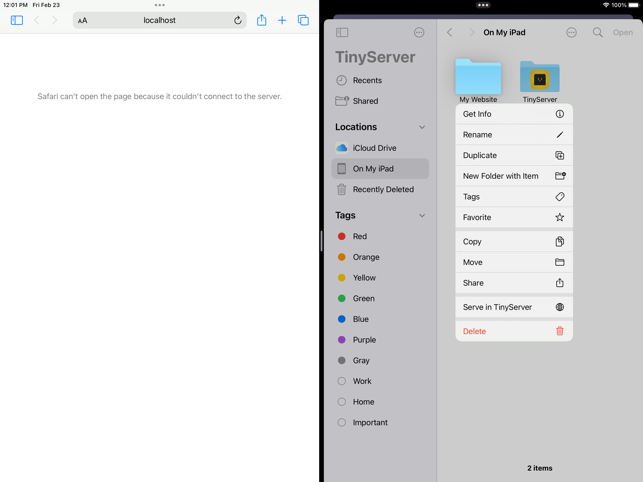Search in Files

[x=597, y=32]
